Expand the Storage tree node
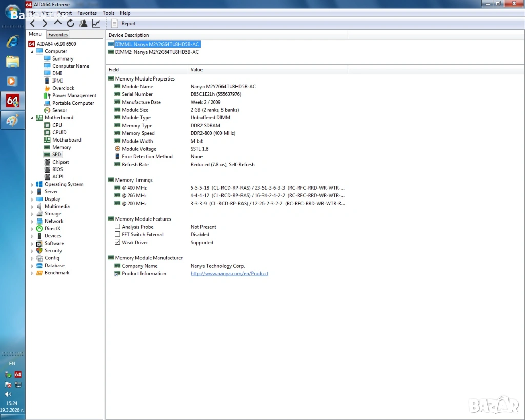Screen dimensions: 525x420 [x=32, y=214]
